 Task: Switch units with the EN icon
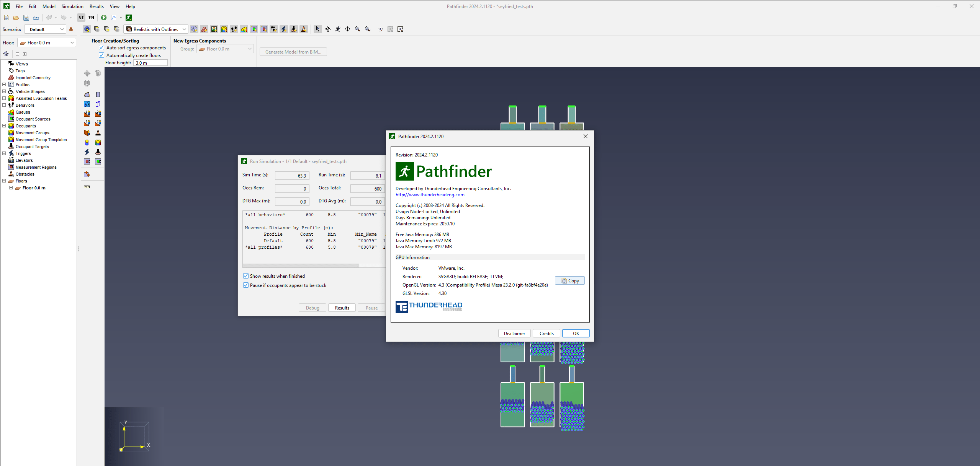pos(91,18)
